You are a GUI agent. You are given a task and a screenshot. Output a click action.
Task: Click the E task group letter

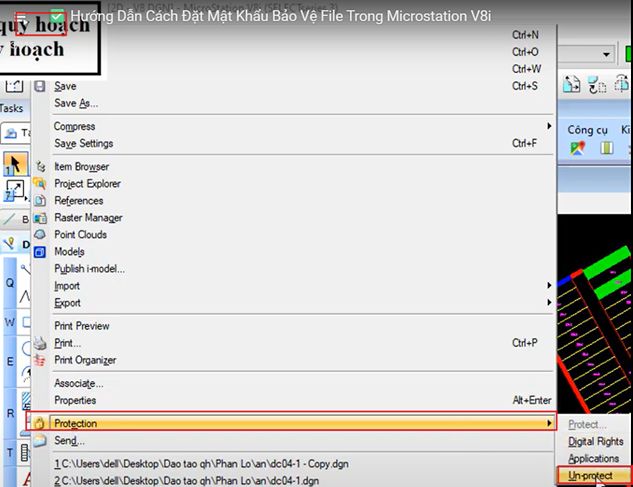point(10,361)
